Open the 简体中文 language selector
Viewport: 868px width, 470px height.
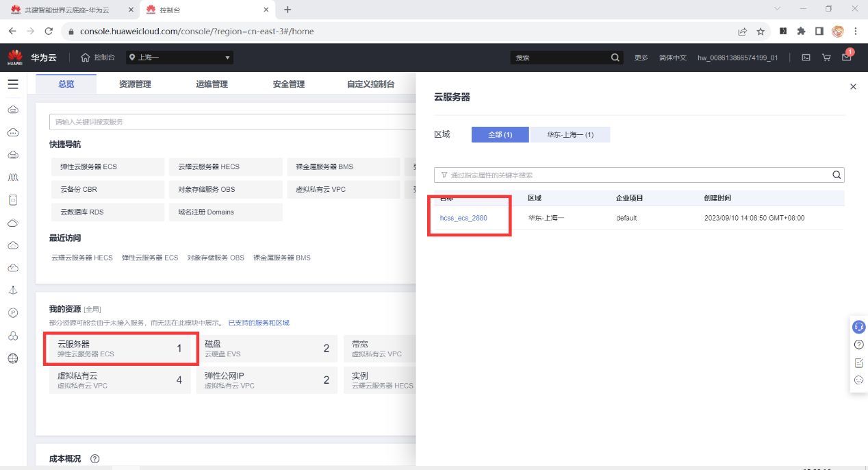click(x=672, y=58)
